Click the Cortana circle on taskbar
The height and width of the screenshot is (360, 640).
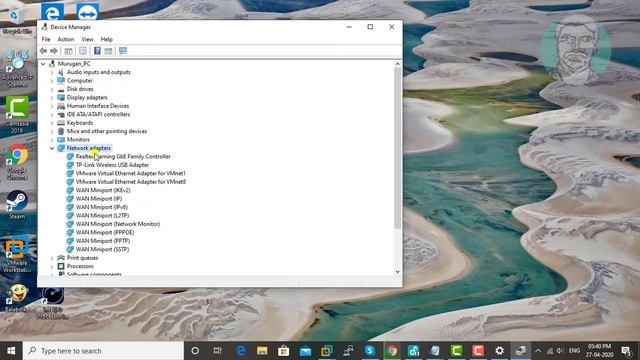(x=195, y=351)
